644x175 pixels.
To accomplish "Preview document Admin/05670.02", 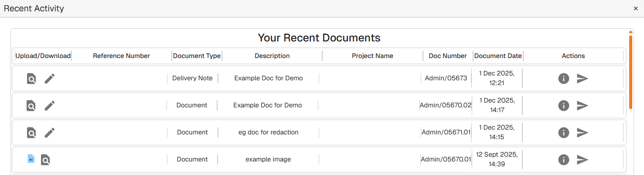I will 31,106.
